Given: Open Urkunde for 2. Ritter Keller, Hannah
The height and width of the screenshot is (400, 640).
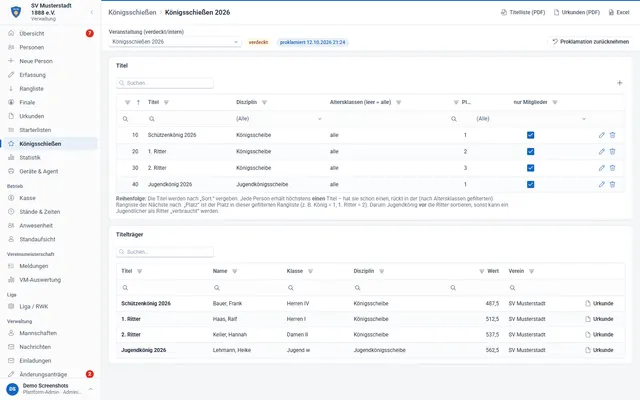Looking at the screenshot, I should point(599,335).
